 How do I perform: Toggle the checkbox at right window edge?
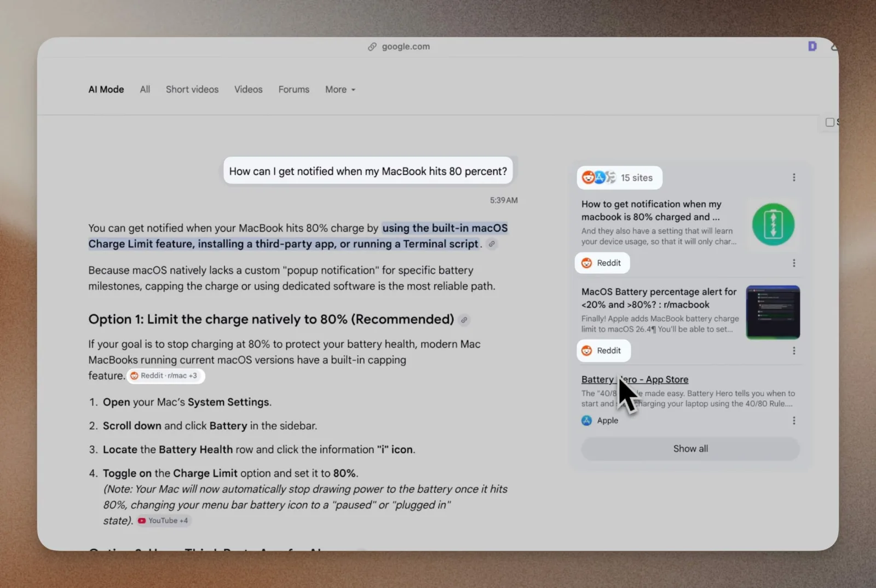[830, 122]
